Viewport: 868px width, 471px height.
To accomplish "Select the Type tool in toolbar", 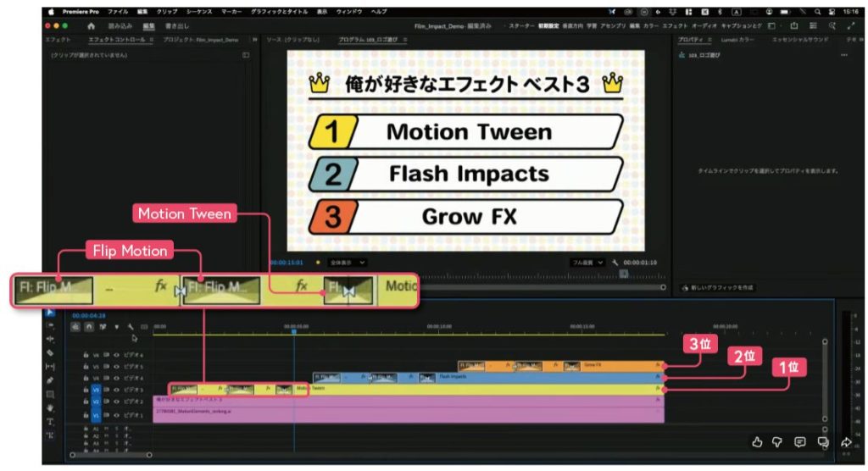I will [50, 421].
